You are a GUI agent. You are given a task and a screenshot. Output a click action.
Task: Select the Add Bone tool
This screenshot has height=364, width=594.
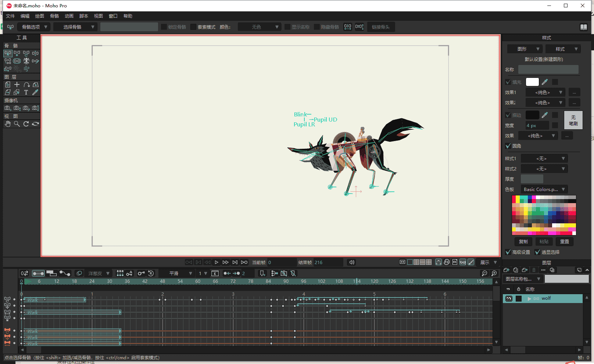click(17, 53)
